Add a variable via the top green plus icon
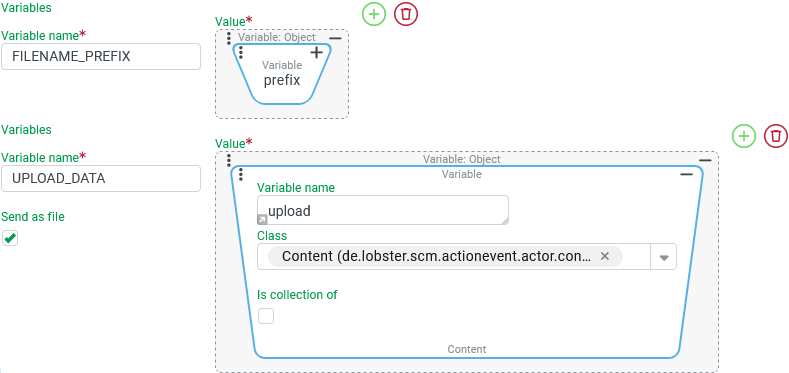The height and width of the screenshot is (373, 789). pyautogui.click(x=374, y=14)
